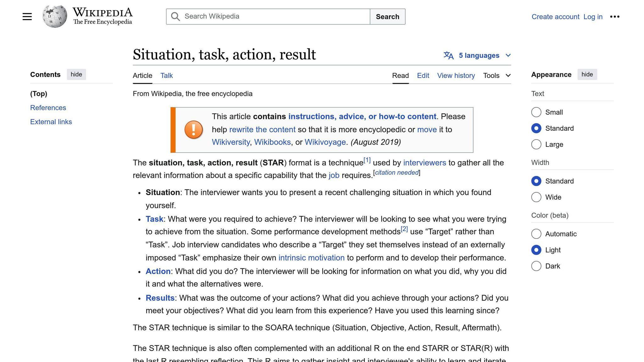Open the 'job' article link
The height and width of the screenshot is (362, 644).
(334, 175)
